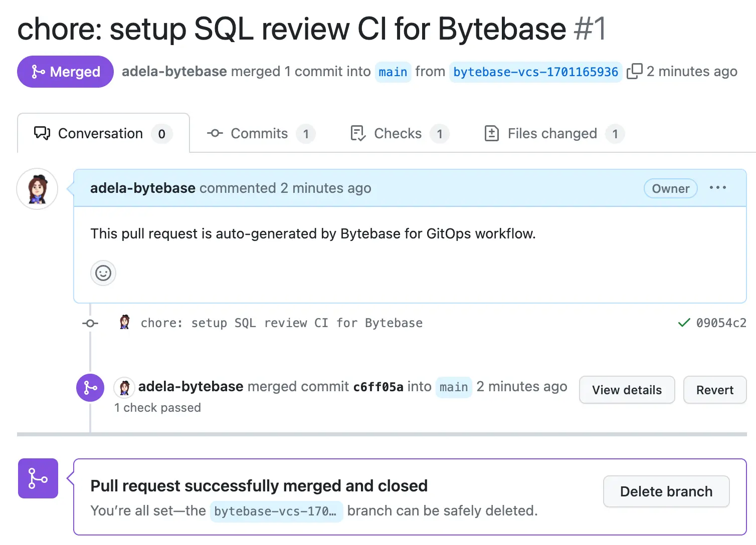The height and width of the screenshot is (545, 756).
Task: Click the small avatar in the merge event
Action: [124, 387]
